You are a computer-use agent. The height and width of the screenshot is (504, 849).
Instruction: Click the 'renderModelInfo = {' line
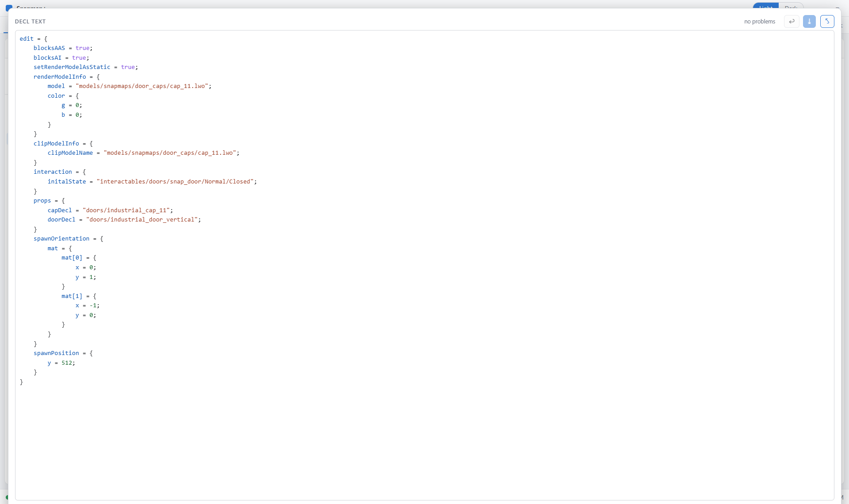coord(66,77)
